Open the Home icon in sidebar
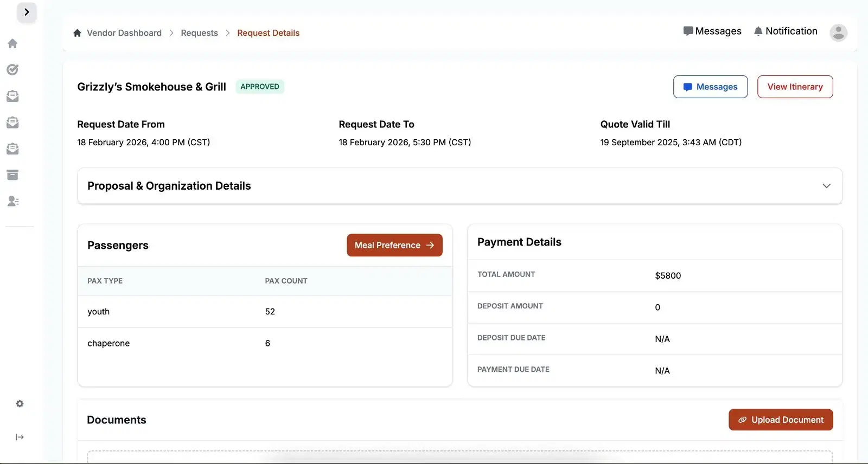The width and height of the screenshot is (868, 464). click(12, 43)
